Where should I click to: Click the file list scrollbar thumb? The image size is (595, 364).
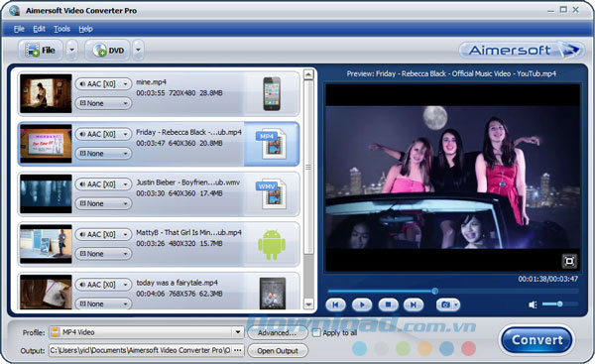[x=308, y=167]
